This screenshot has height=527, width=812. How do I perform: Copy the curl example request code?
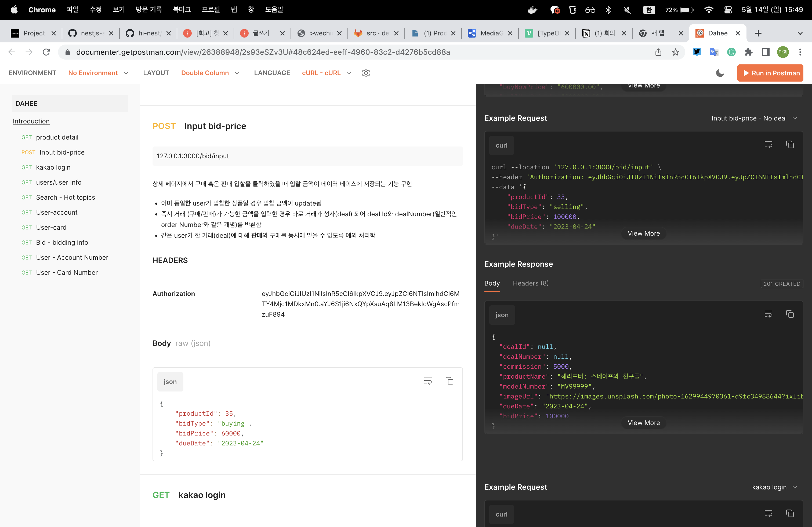789,145
